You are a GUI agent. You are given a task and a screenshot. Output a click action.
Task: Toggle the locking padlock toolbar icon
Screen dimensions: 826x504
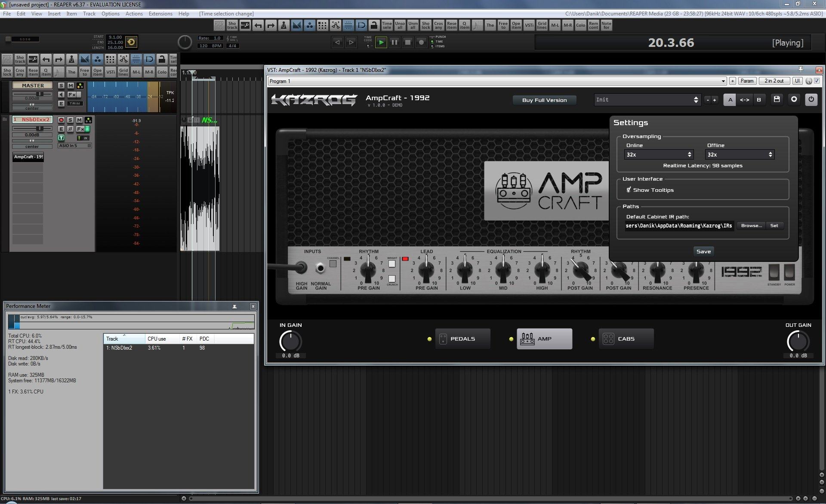click(x=374, y=25)
